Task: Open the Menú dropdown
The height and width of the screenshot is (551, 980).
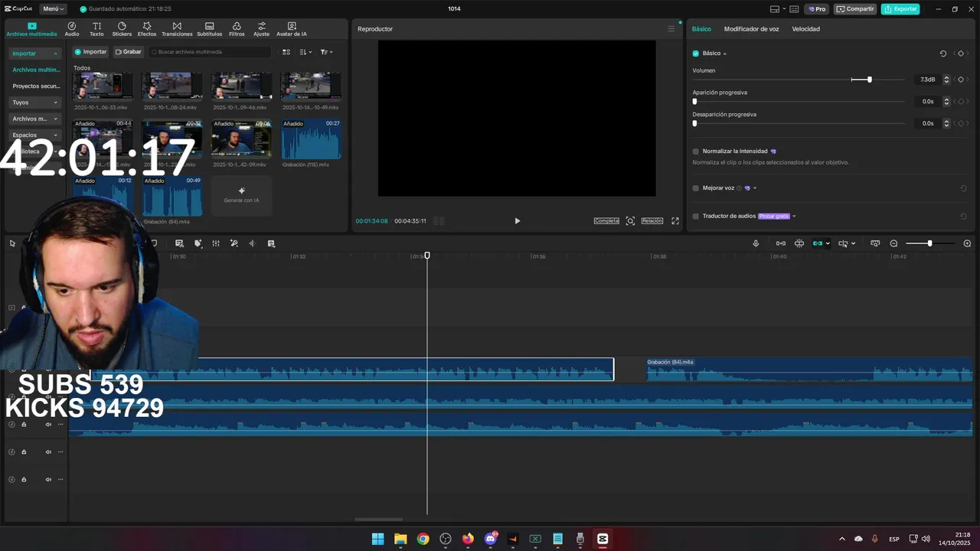Action: 53,9
